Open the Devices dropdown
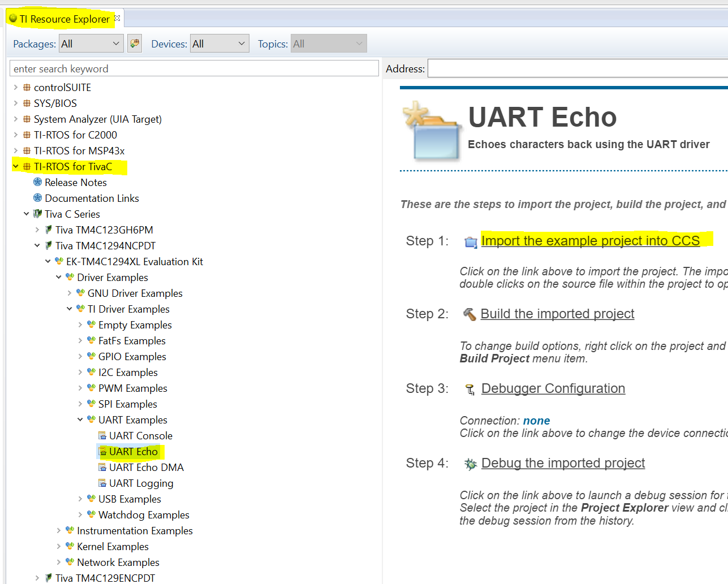The image size is (728, 584). coord(219,44)
